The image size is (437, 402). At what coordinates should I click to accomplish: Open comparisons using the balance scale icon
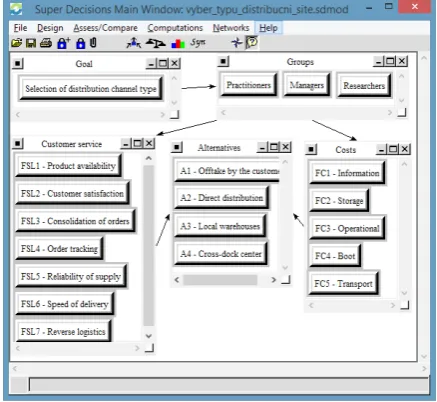point(156,43)
